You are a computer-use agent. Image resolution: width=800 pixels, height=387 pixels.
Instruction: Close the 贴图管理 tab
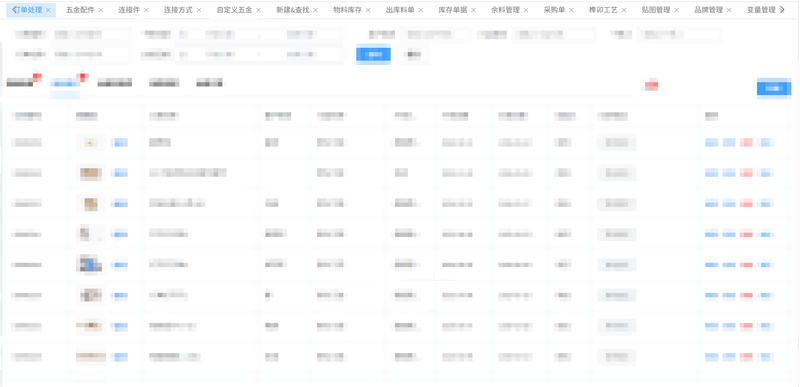[676, 10]
